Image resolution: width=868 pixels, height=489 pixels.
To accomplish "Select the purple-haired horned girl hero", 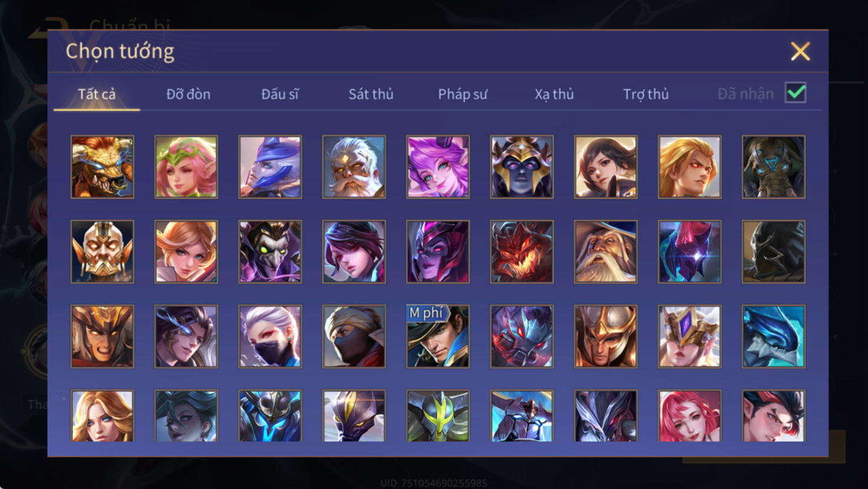I will pos(438,167).
